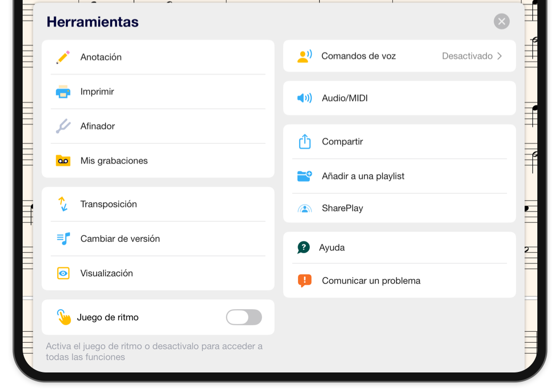The image size is (560, 392).
Task: Select the tuning fork Afinador icon
Action: click(63, 126)
